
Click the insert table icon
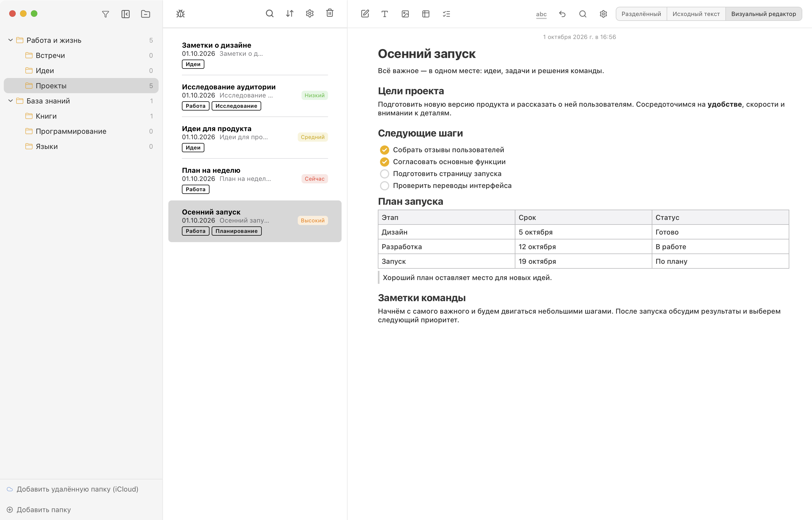click(426, 14)
